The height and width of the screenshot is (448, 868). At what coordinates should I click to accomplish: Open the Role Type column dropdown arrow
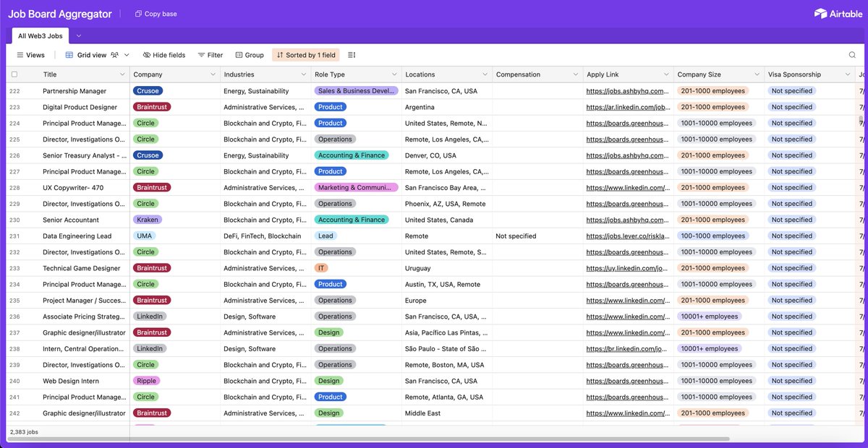tap(394, 74)
